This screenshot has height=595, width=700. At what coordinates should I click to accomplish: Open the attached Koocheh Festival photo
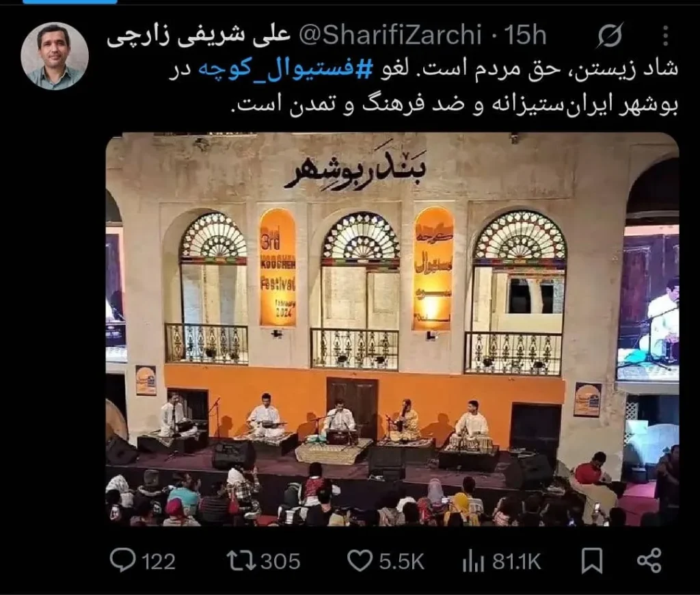click(392, 329)
